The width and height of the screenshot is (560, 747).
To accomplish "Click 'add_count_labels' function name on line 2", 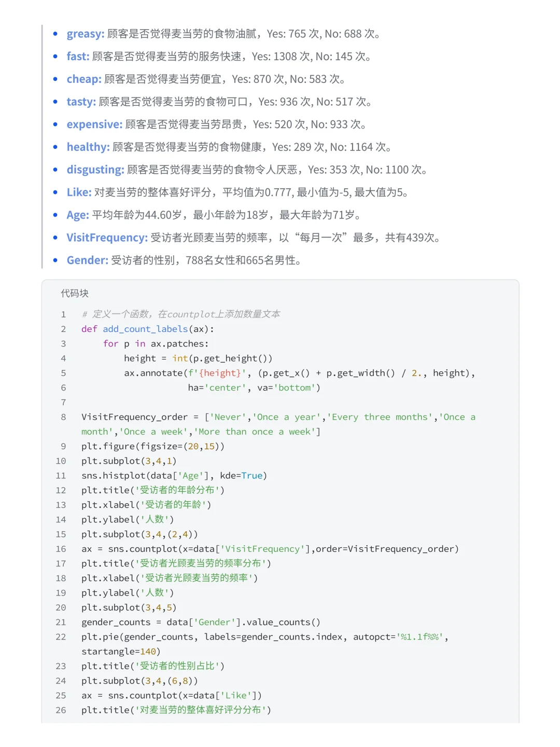I will (145, 329).
